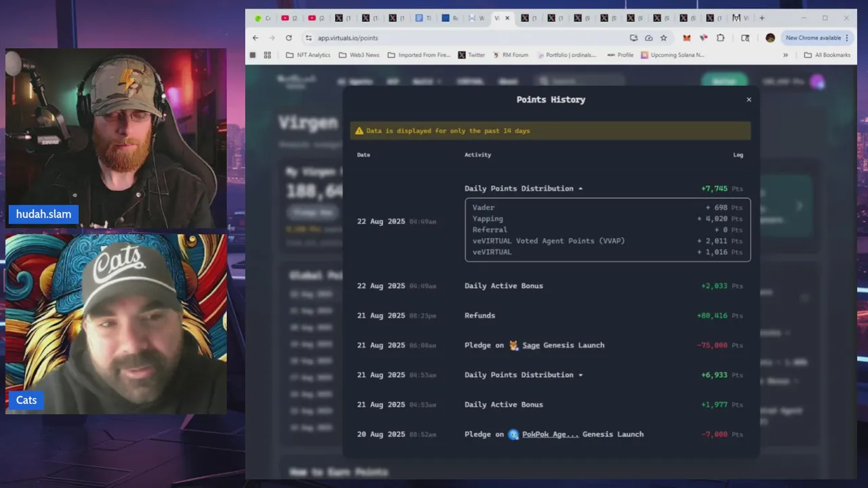Click the +7,745 Pts total
The width and height of the screenshot is (868, 488).
722,188
